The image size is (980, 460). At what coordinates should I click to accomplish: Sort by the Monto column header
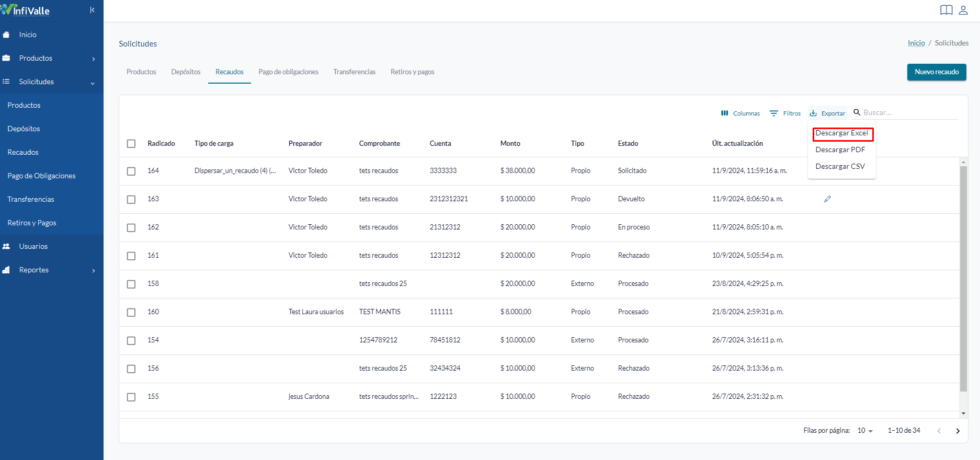(x=510, y=143)
